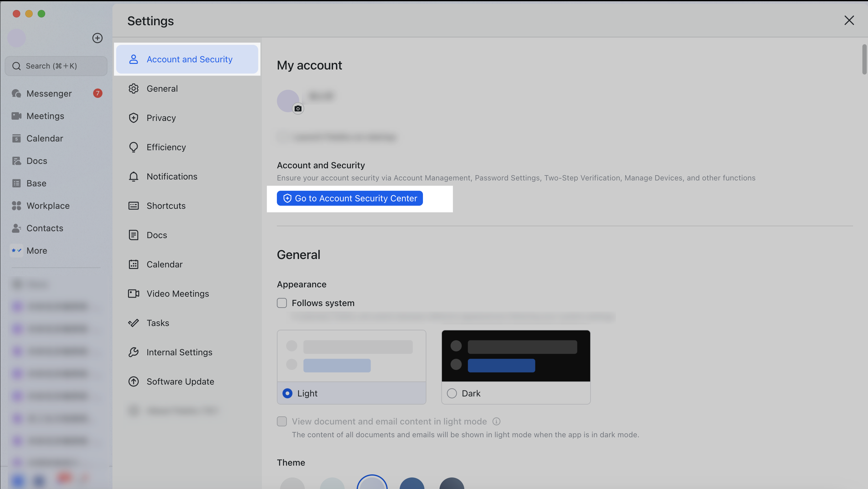The width and height of the screenshot is (868, 489).
Task: Expand the More sidebar section
Action: [36, 250]
